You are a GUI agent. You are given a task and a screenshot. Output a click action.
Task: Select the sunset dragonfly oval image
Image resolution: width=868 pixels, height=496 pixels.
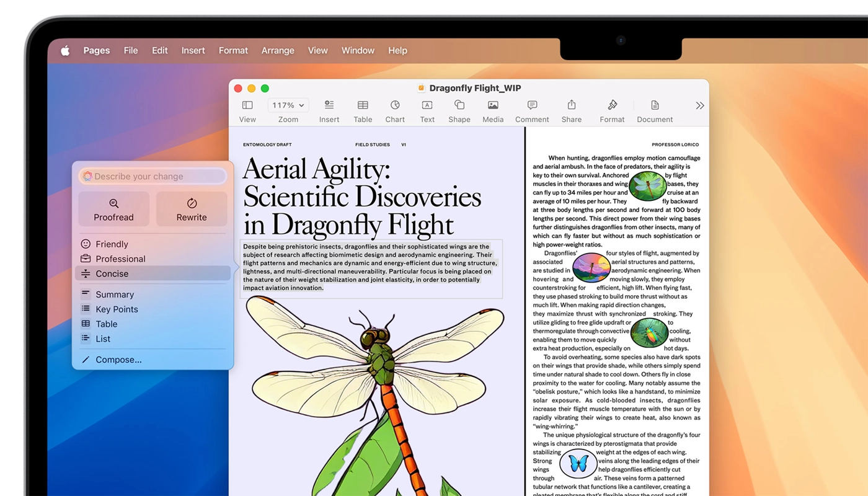(591, 268)
